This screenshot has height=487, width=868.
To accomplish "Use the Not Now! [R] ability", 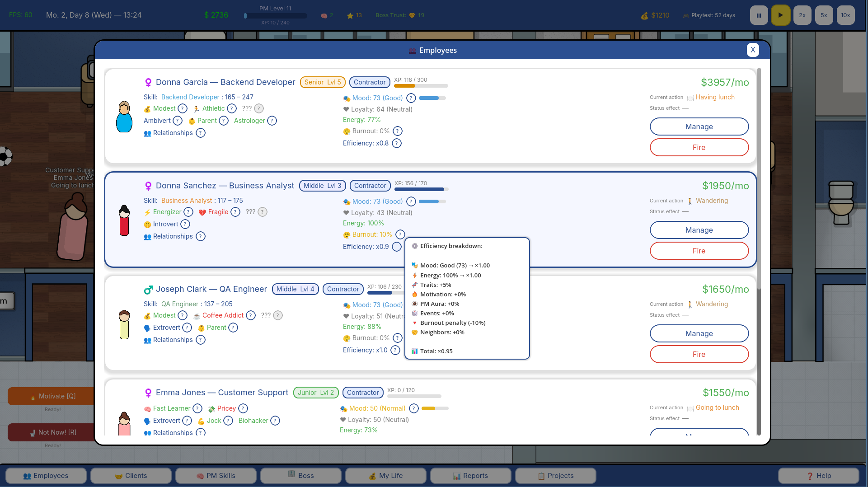I will click(51, 432).
